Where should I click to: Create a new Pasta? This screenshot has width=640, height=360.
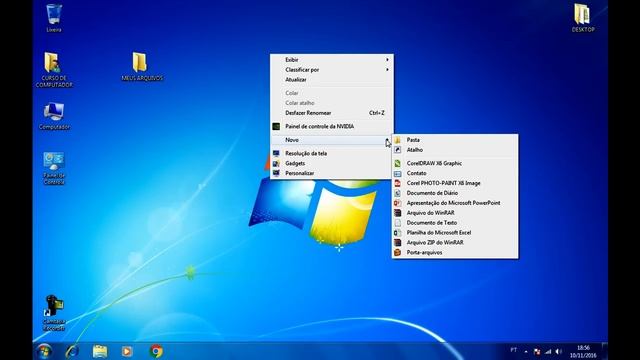pyautogui.click(x=455, y=140)
